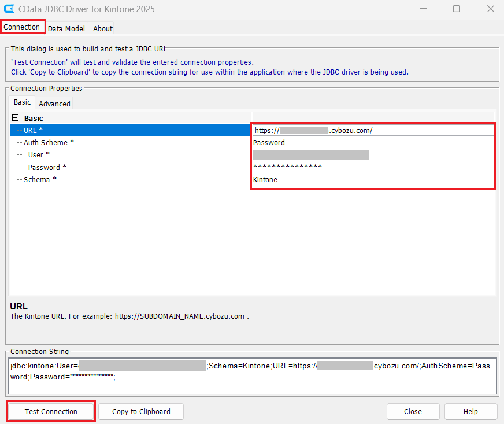Image resolution: width=504 pixels, height=424 pixels.
Task: Click Close to dismiss the dialog
Action: [x=413, y=411]
